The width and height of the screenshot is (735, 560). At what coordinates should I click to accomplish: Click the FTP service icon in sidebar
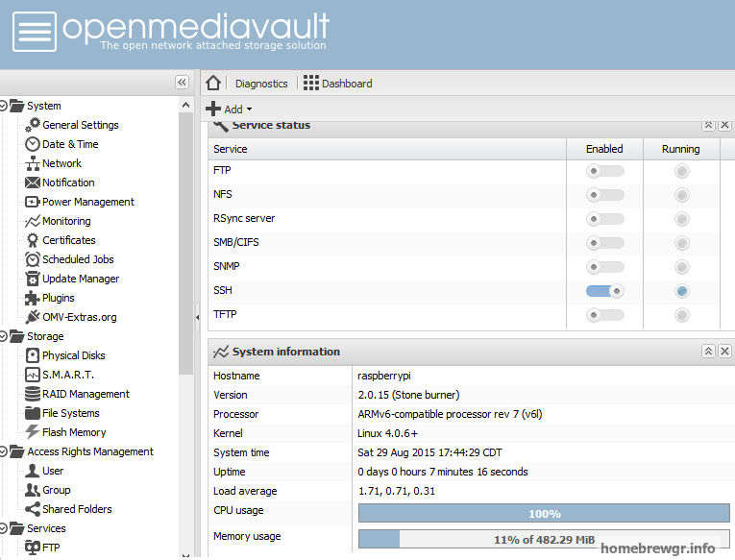(33, 548)
